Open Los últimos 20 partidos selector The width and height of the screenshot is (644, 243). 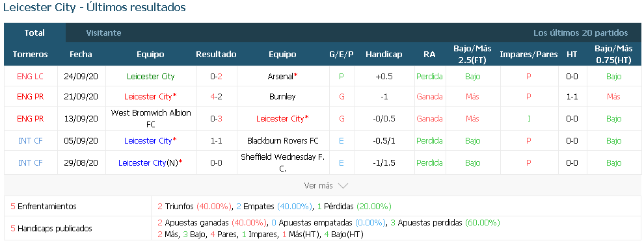point(580,33)
